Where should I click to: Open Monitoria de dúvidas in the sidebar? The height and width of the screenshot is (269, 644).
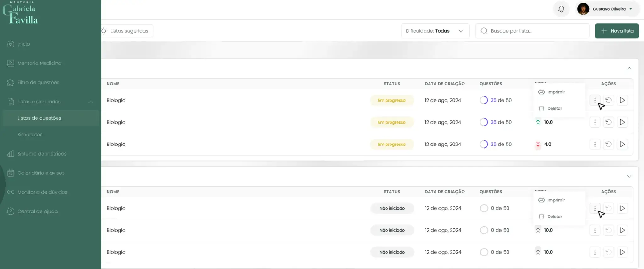tap(37, 192)
